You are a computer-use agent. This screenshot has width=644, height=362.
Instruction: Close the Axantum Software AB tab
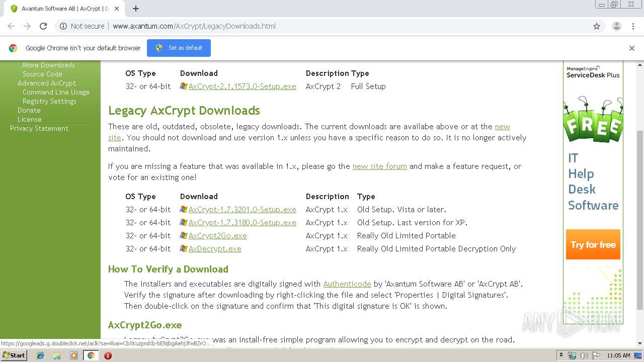(117, 9)
